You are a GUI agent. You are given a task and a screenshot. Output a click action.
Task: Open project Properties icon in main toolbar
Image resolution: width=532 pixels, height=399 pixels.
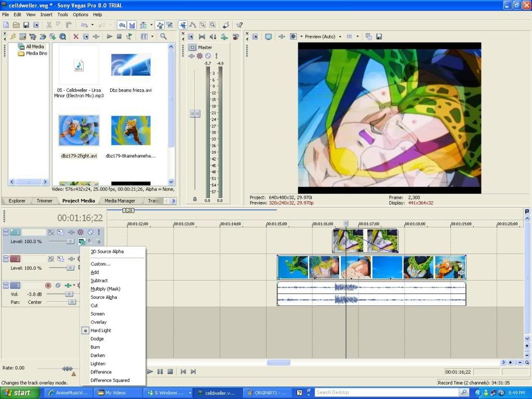pos(36,25)
